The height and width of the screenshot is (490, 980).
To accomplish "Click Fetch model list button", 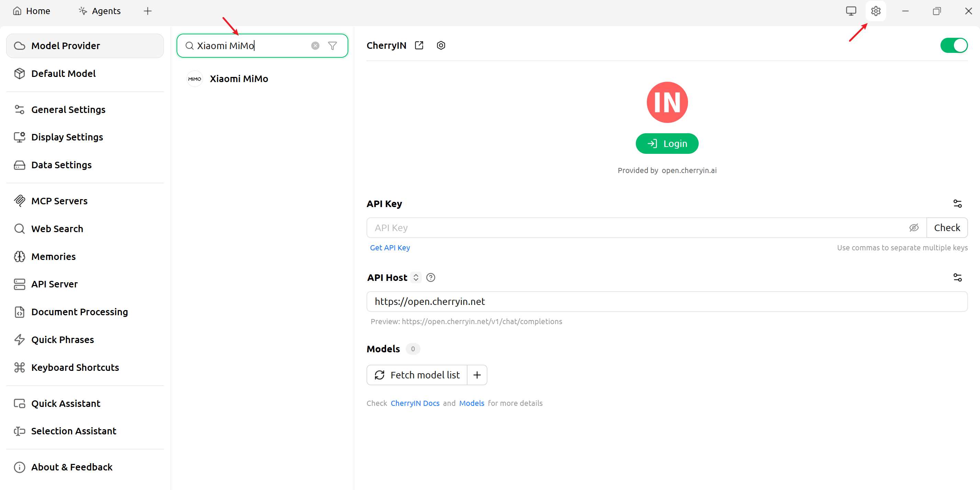I will point(417,375).
